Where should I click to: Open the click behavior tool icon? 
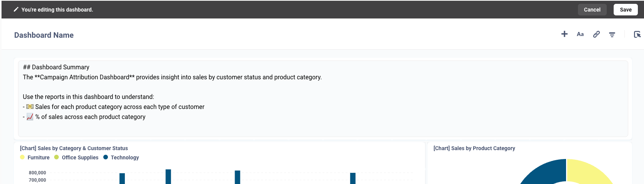pyautogui.click(x=637, y=34)
